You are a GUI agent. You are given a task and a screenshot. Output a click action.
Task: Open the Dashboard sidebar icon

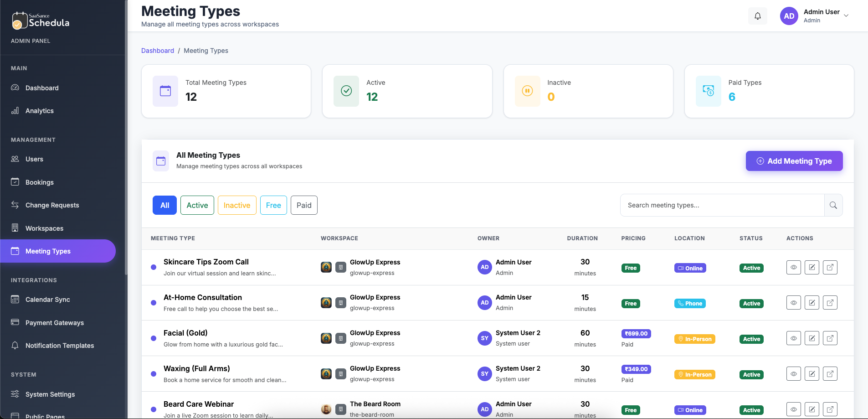point(15,88)
